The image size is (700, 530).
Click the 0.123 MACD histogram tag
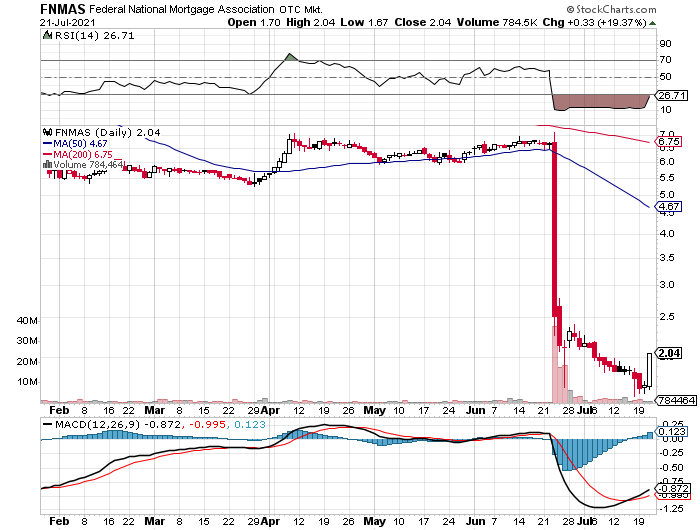671,431
